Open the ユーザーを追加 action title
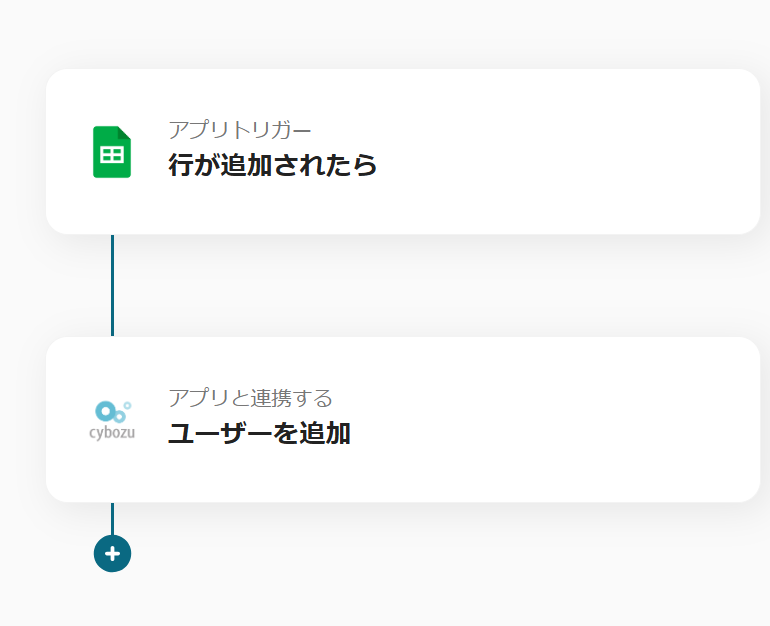Screen dimensions: 770x626 [258, 434]
